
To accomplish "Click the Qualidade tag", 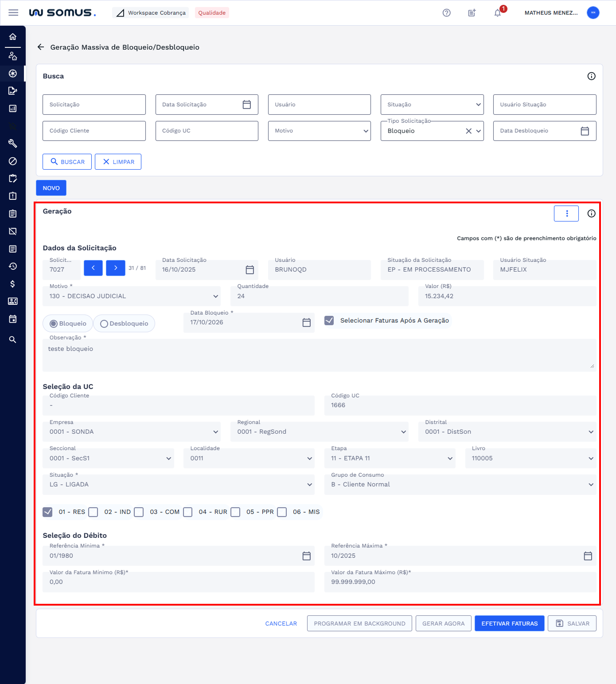I will point(212,13).
